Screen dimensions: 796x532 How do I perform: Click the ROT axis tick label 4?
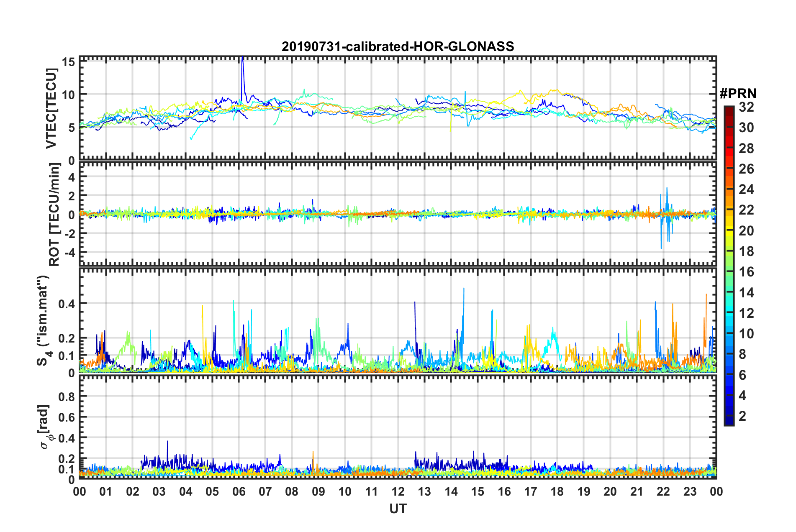(x=72, y=177)
